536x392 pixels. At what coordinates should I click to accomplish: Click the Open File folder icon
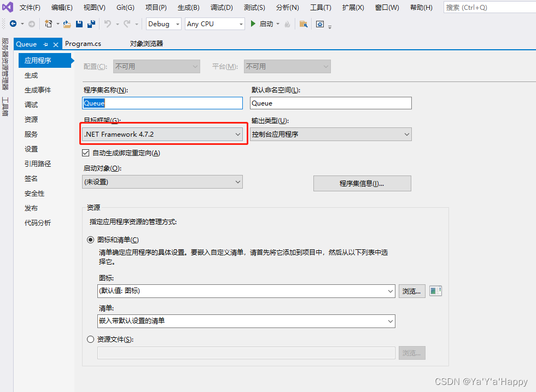[67, 24]
